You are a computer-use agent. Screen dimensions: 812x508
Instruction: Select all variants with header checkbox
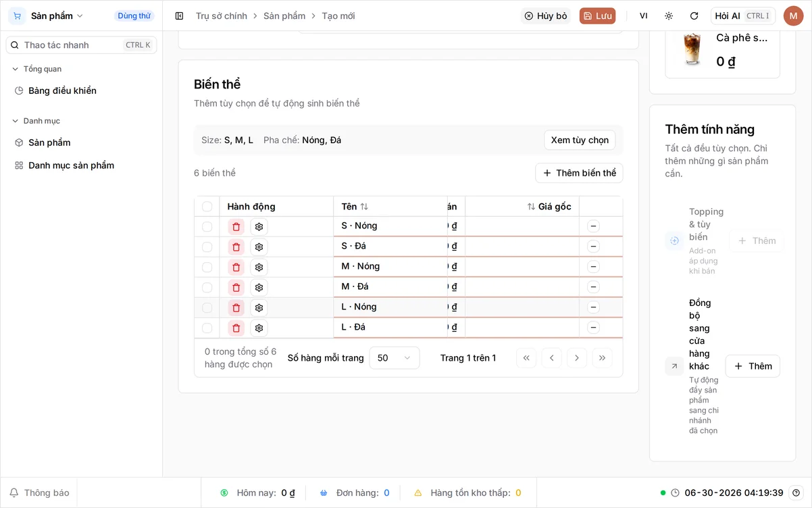pyautogui.click(x=207, y=207)
